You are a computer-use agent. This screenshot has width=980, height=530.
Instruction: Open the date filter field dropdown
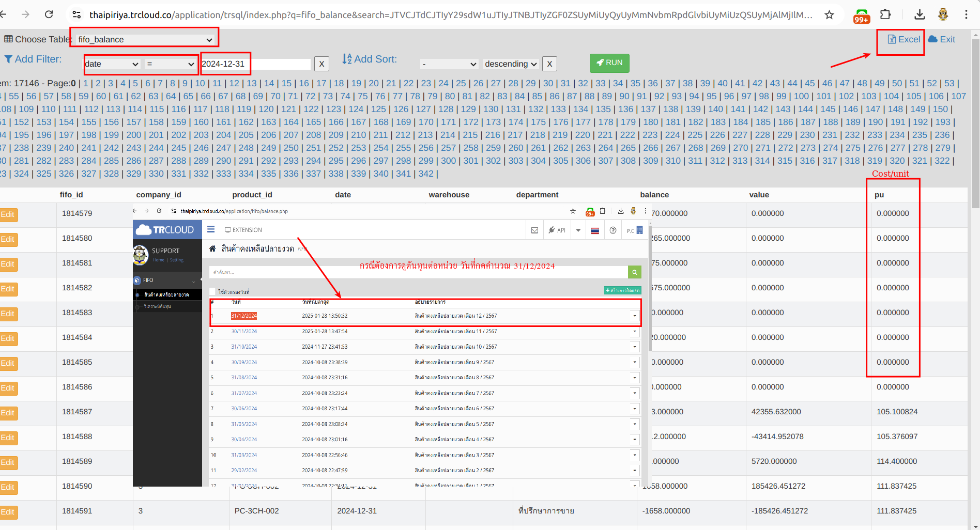(x=112, y=64)
